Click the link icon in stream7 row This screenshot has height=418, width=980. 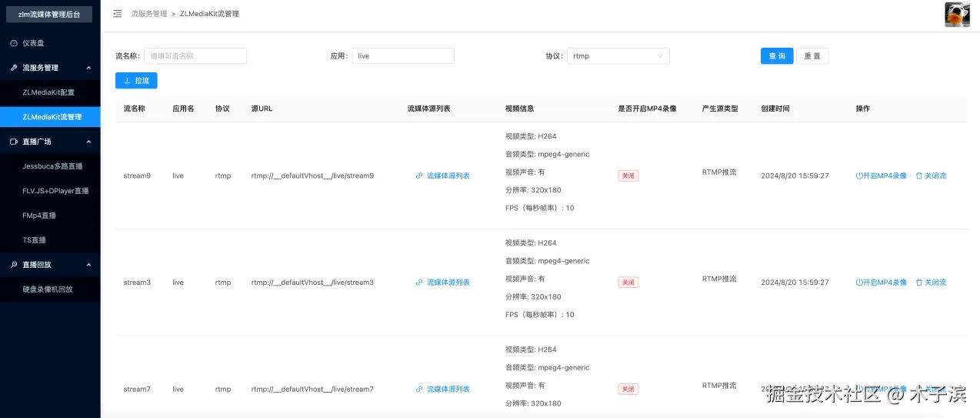[x=419, y=390]
